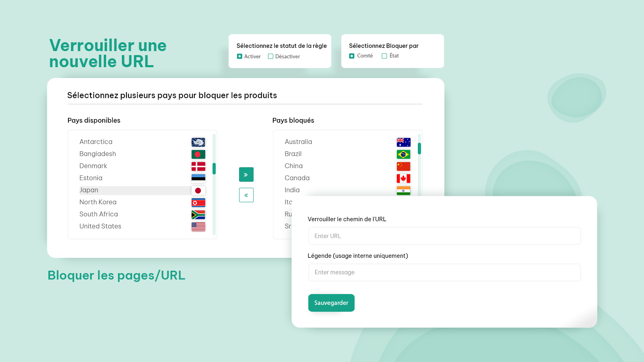The image size is (644, 362).
Task: Click the Enter URL input field
Action: 444,236
